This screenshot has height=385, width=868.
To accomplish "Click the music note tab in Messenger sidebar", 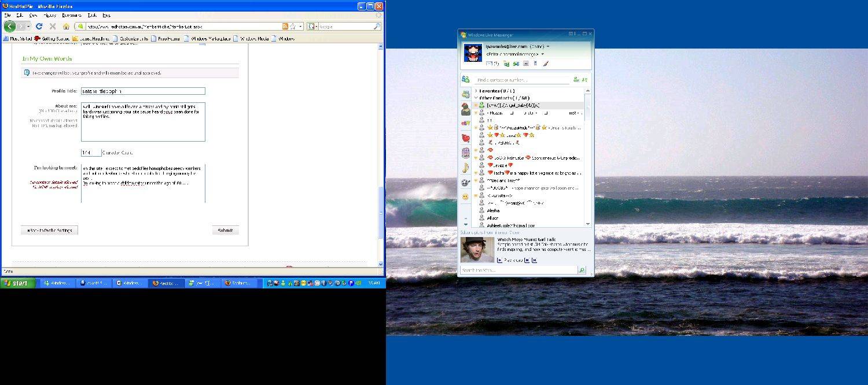I will (x=465, y=168).
